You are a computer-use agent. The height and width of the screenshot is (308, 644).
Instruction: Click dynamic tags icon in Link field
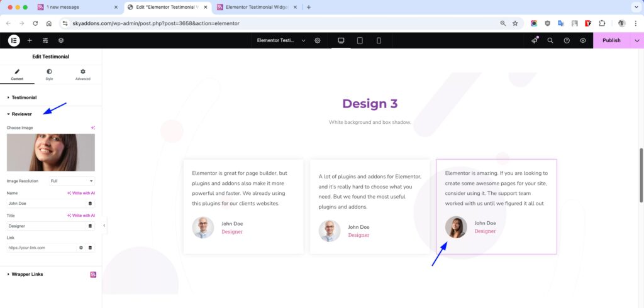tap(91, 248)
